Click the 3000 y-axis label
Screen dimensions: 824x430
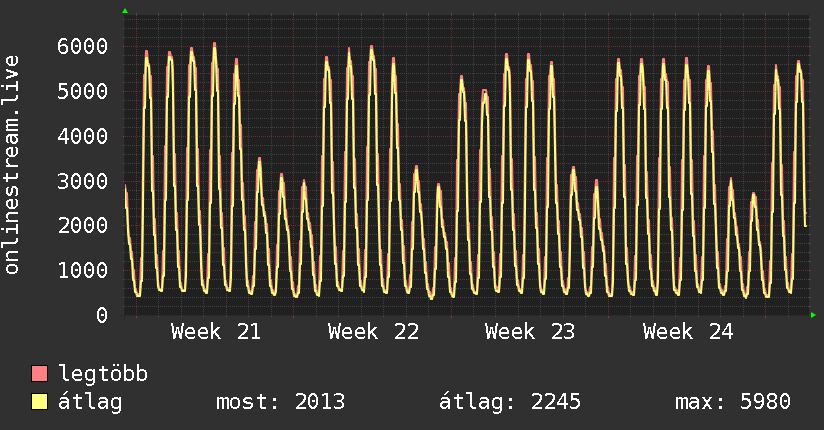tap(83, 181)
